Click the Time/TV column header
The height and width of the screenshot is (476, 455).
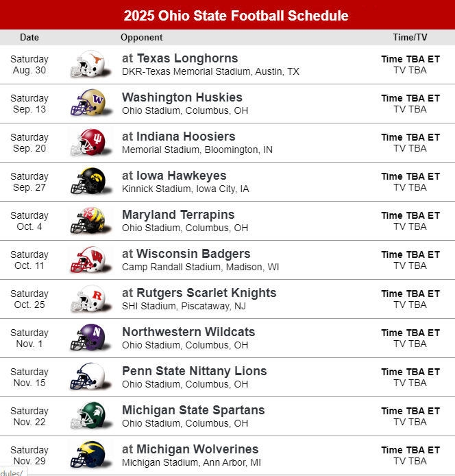pos(410,38)
